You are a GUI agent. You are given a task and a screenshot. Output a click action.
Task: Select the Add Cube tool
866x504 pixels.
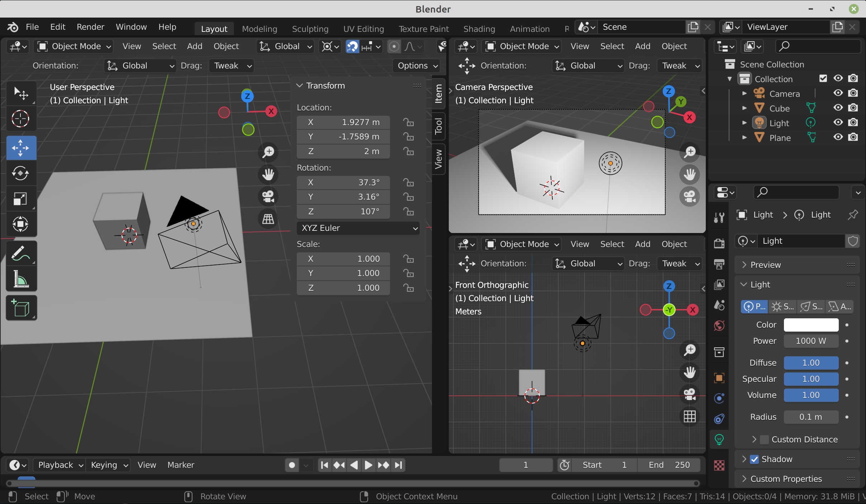21,308
